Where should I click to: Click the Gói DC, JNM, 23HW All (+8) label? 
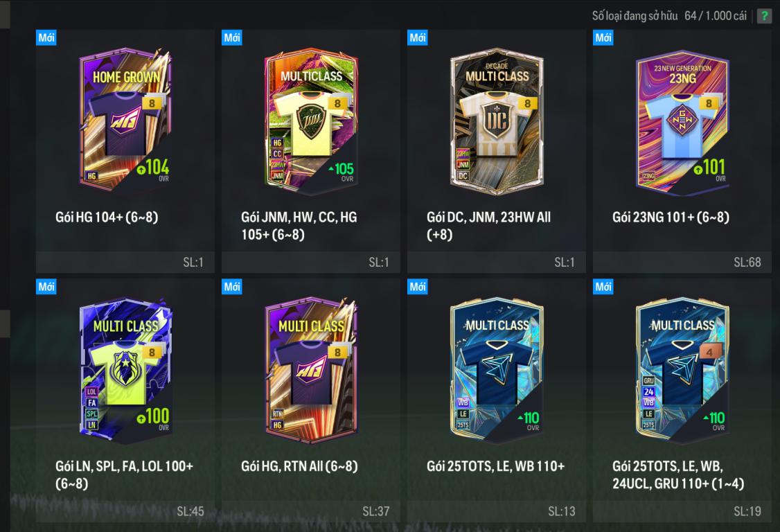tap(488, 225)
